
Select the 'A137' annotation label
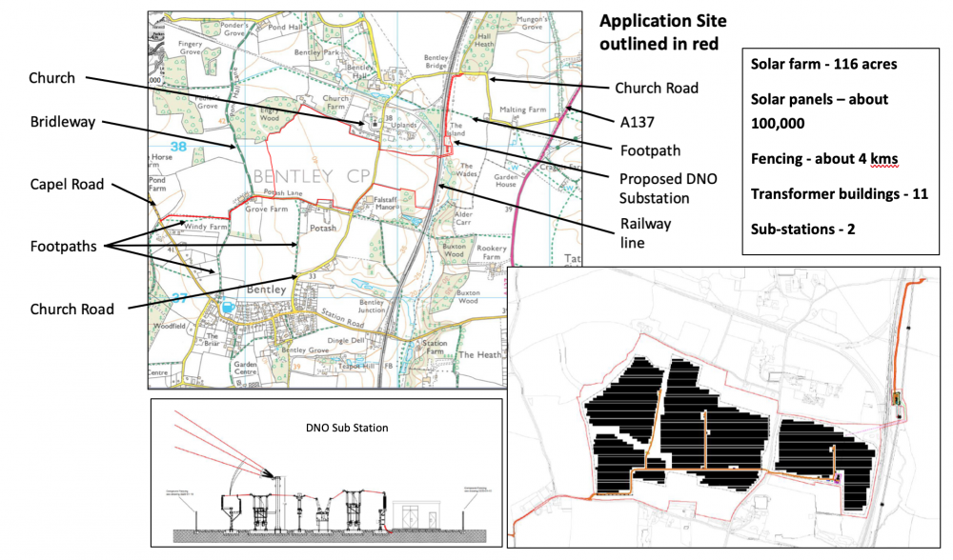point(637,122)
